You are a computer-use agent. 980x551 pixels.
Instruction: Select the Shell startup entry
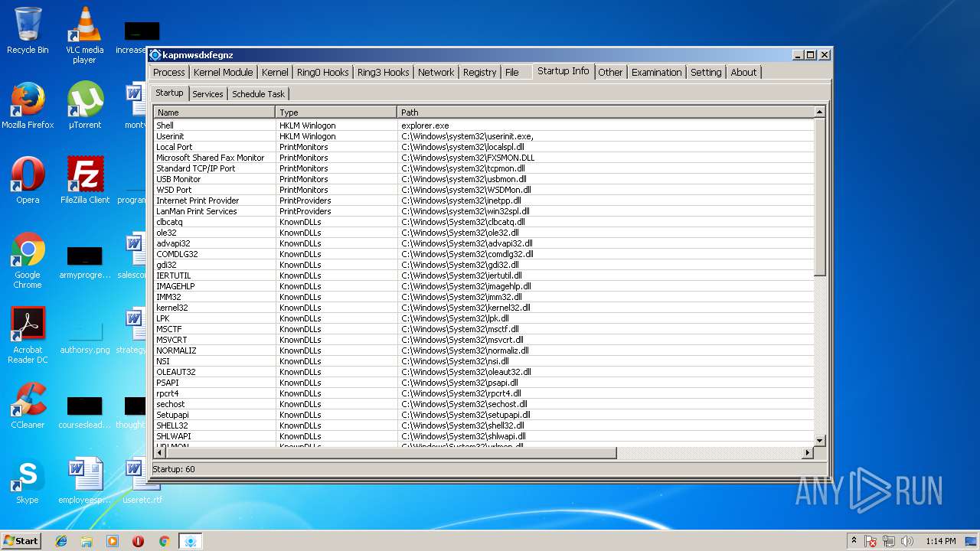click(483, 126)
